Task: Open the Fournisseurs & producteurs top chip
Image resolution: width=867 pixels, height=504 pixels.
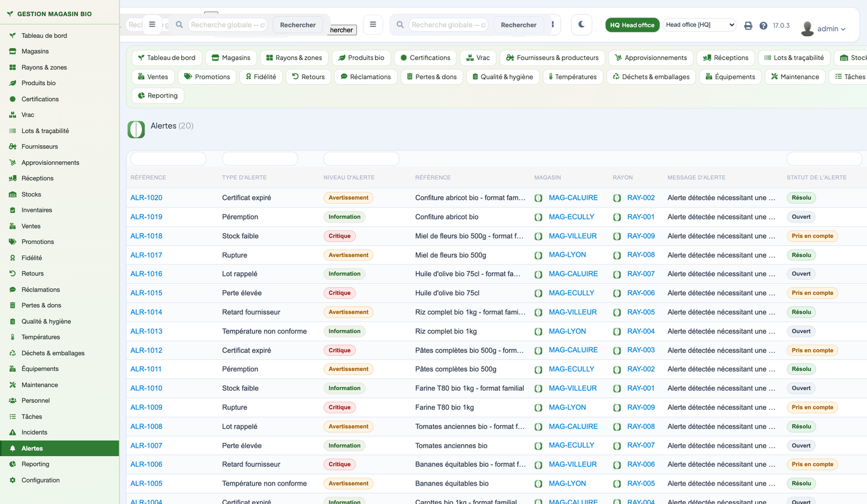Action: pyautogui.click(x=552, y=58)
